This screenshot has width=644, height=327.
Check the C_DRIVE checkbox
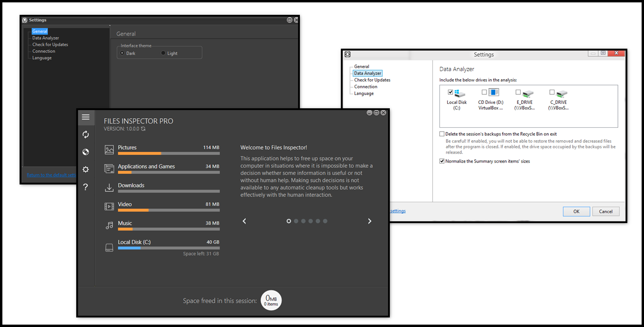(x=552, y=92)
